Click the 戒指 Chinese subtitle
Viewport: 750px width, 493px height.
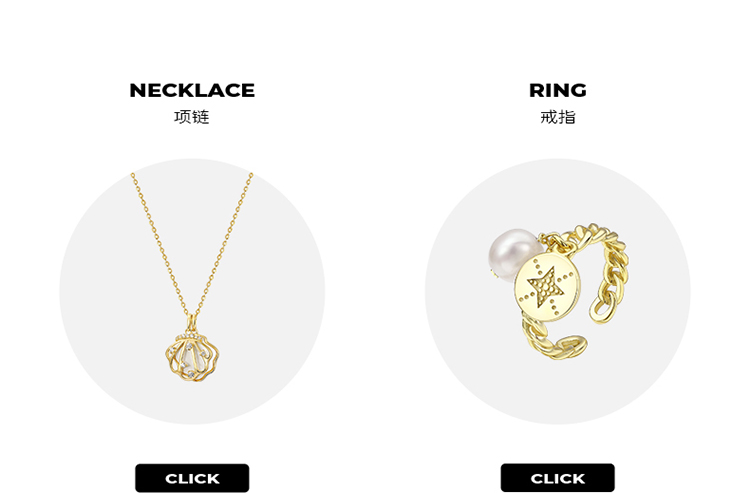click(558, 117)
